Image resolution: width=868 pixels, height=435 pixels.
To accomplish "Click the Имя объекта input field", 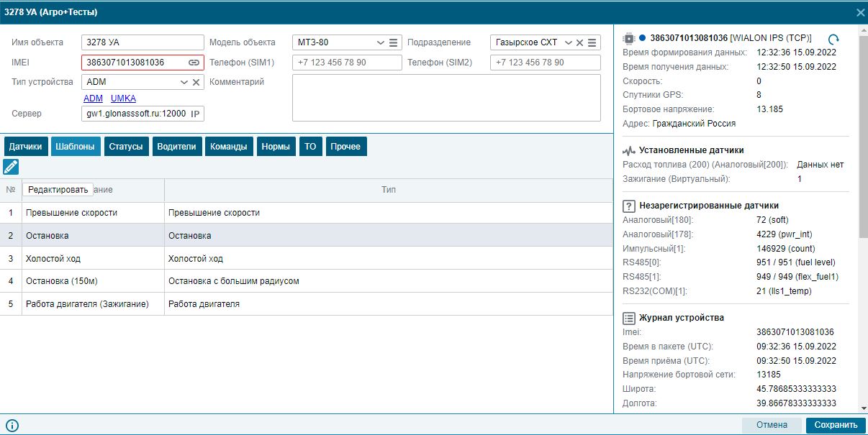I will (143, 42).
